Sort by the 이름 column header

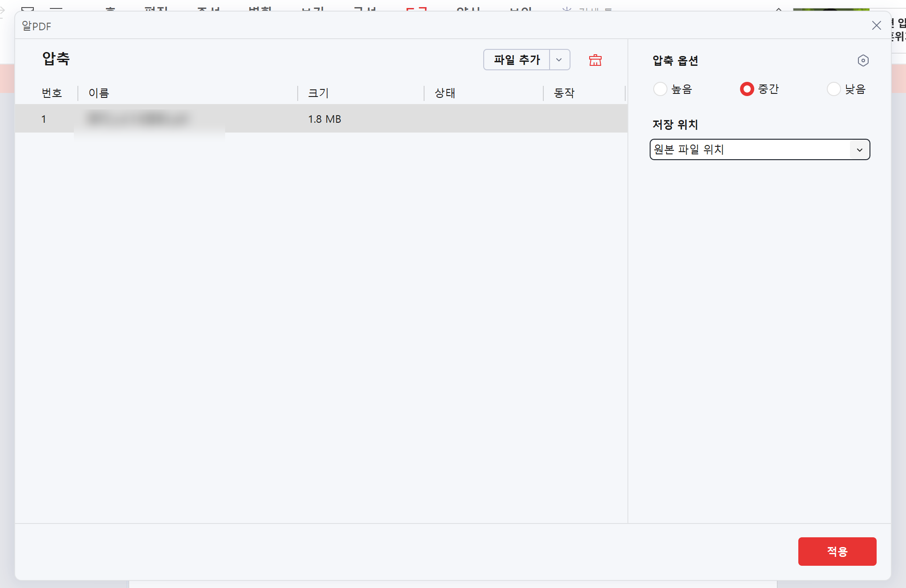pos(99,93)
